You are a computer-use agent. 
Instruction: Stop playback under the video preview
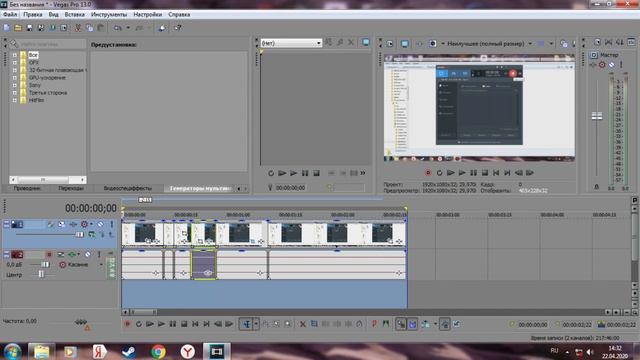485,173
